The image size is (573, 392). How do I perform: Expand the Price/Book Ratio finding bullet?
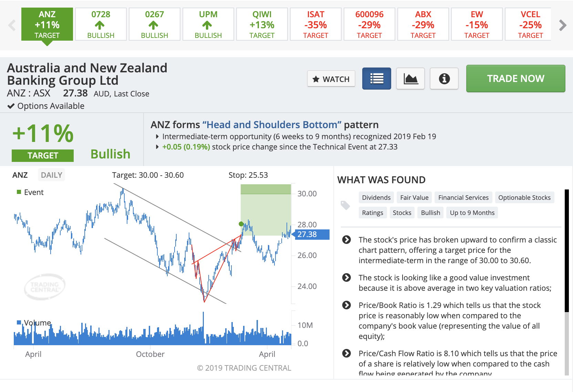[346, 305]
